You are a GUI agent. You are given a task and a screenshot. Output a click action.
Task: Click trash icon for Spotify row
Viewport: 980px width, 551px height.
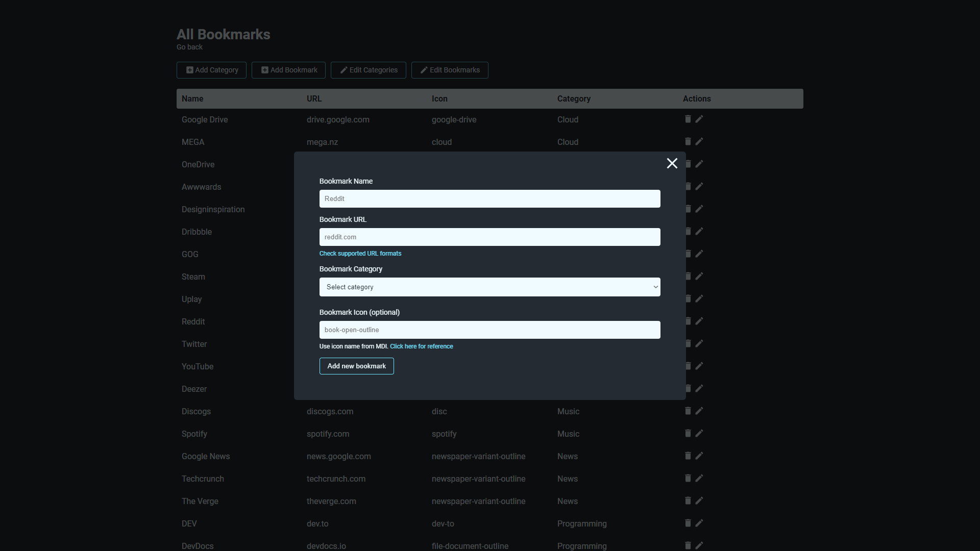point(688,433)
